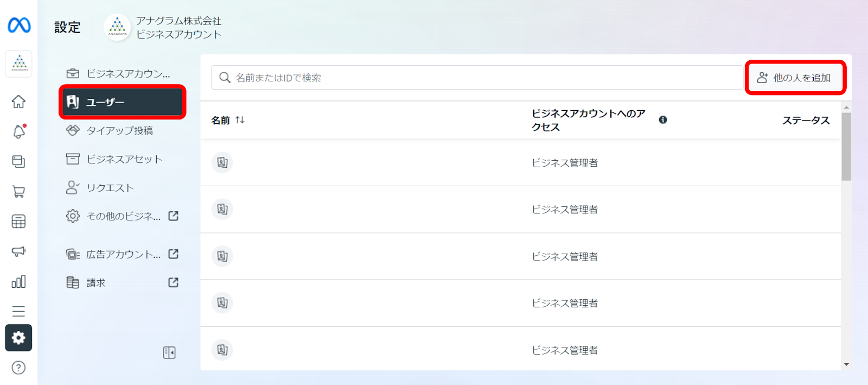The image size is (868, 385).
Task: Select ビジネスアセット in settings menu
Action: click(x=124, y=159)
